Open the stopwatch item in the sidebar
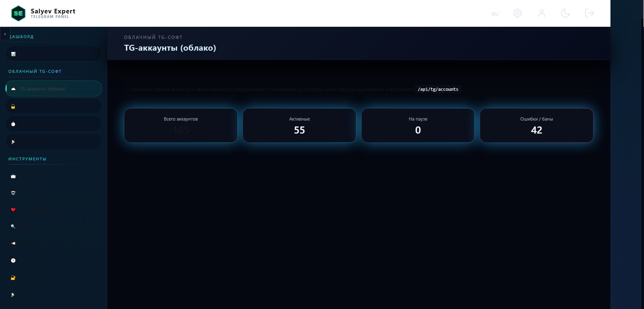The height and width of the screenshot is (309, 644). pos(53,124)
